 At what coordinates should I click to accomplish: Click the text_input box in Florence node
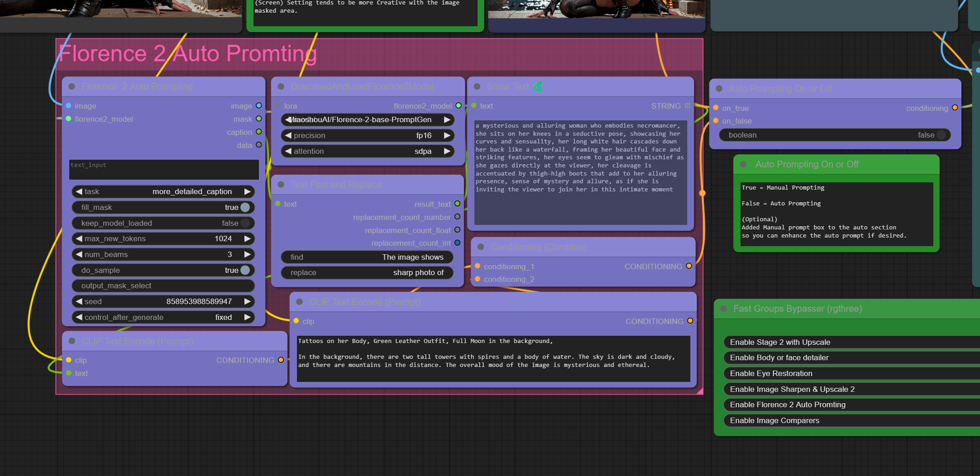click(164, 170)
